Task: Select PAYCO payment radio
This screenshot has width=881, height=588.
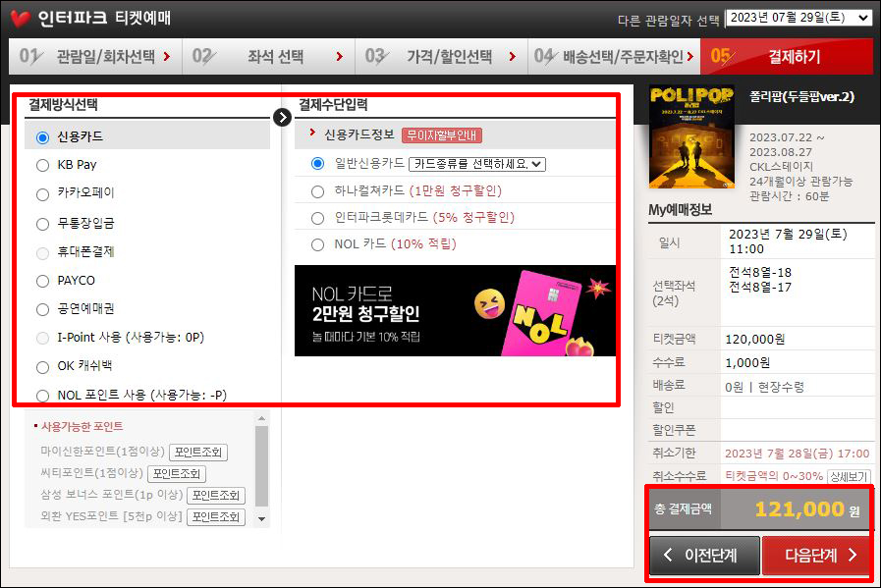Action: tap(42, 281)
